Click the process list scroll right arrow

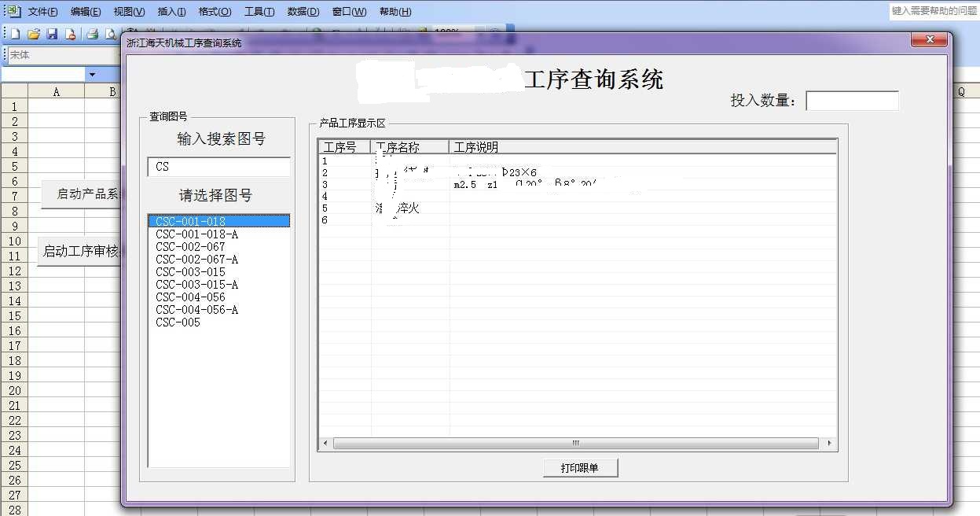(x=830, y=444)
